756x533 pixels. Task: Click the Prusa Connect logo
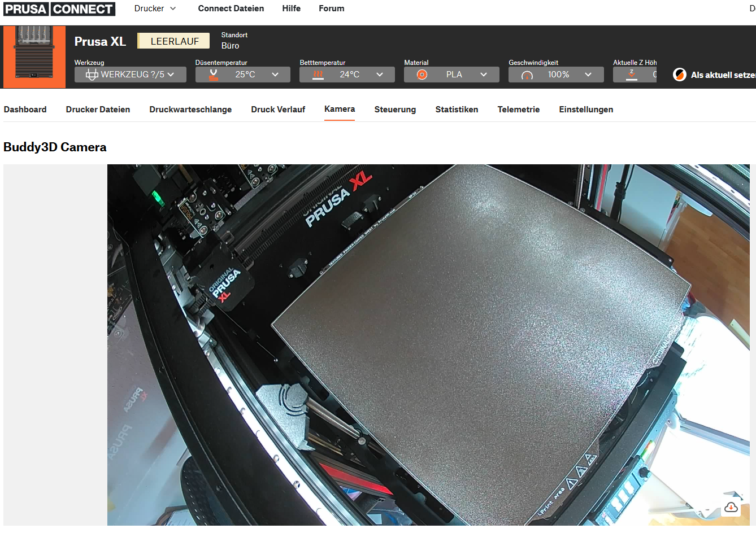pyautogui.click(x=59, y=9)
